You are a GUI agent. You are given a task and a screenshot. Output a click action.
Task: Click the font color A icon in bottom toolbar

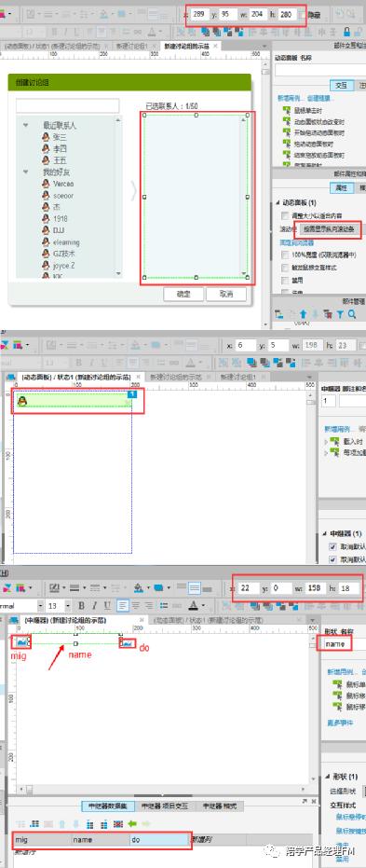[x=194, y=606]
